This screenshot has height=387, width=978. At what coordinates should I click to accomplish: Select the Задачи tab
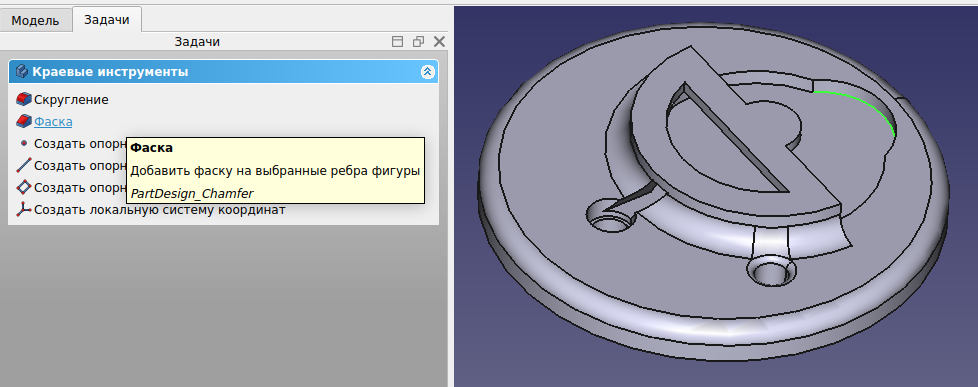tap(107, 19)
